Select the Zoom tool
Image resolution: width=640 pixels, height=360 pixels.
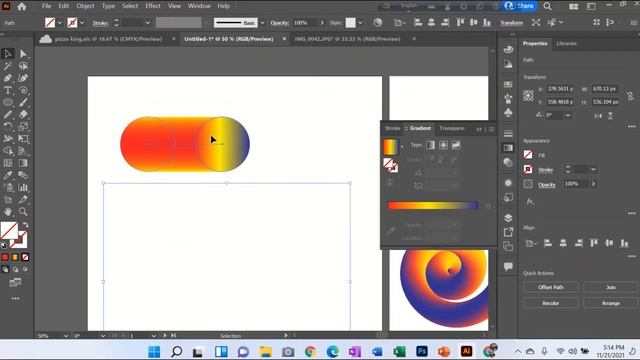coord(23,211)
